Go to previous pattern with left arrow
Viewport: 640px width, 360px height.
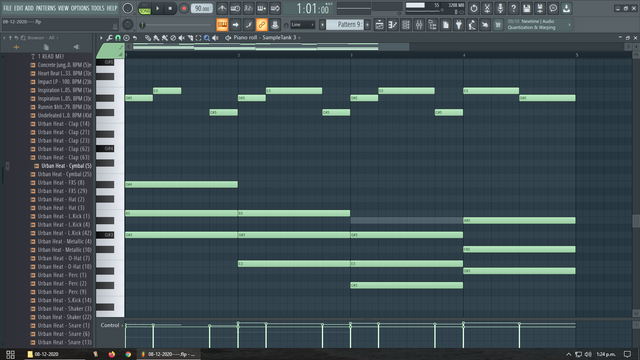[322, 24]
